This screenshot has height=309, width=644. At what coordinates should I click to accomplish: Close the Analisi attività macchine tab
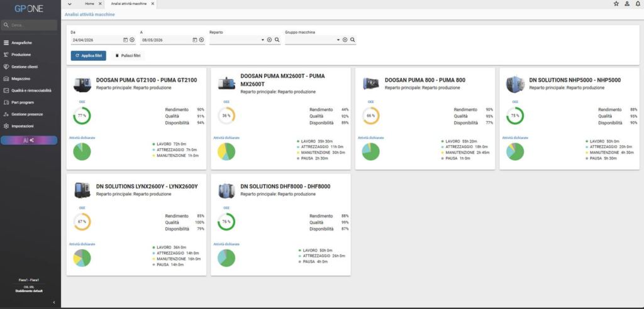(153, 4)
